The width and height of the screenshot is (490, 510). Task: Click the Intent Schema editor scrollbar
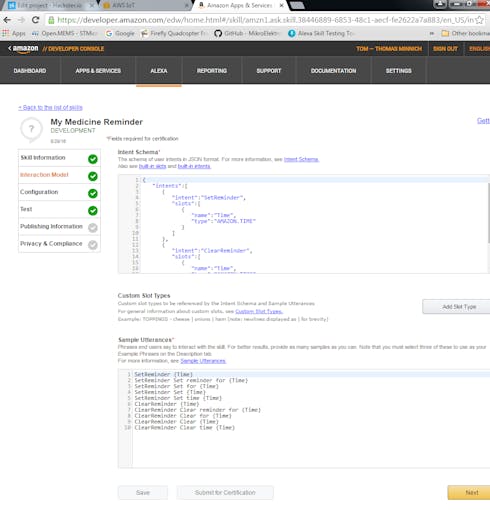[489, 212]
